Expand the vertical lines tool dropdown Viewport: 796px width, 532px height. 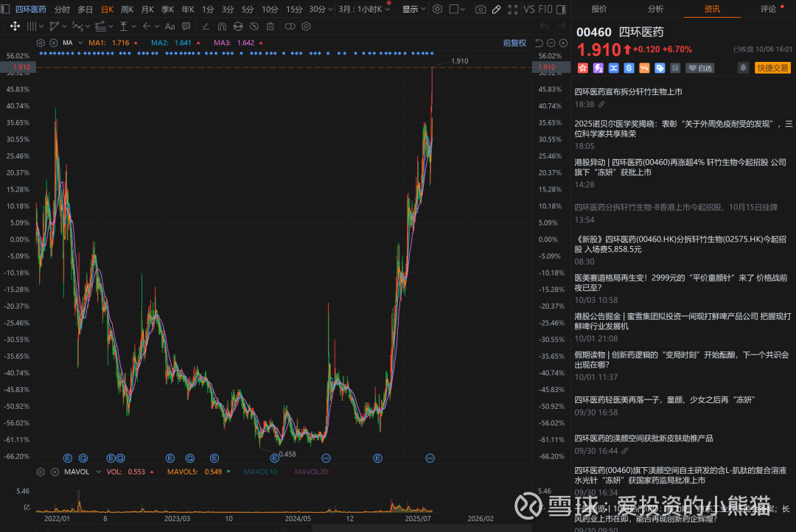pyautogui.click(x=41, y=27)
